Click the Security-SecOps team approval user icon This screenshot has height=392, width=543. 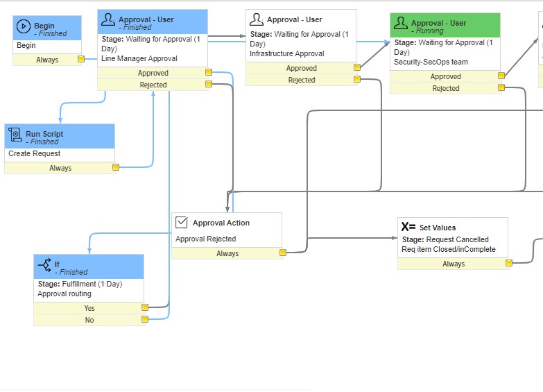pos(401,23)
